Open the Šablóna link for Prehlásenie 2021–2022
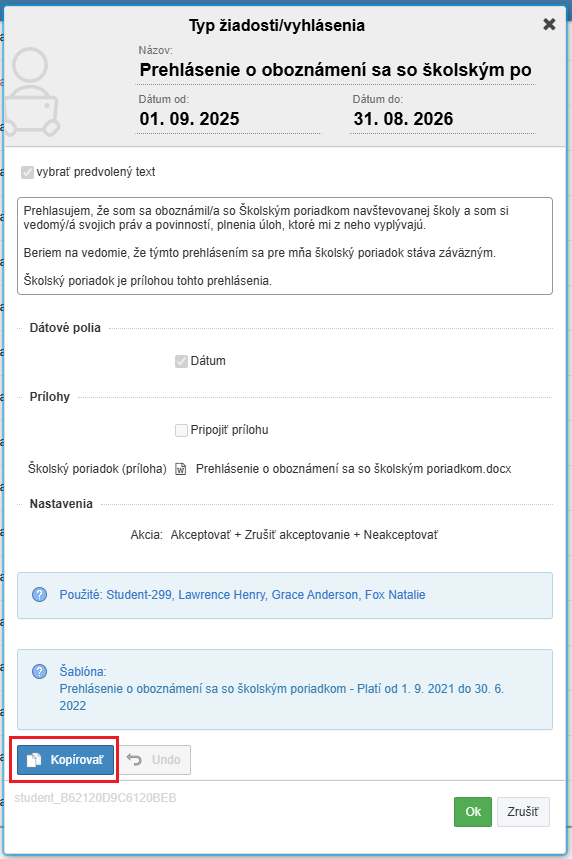 pyautogui.click(x=282, y=697)
